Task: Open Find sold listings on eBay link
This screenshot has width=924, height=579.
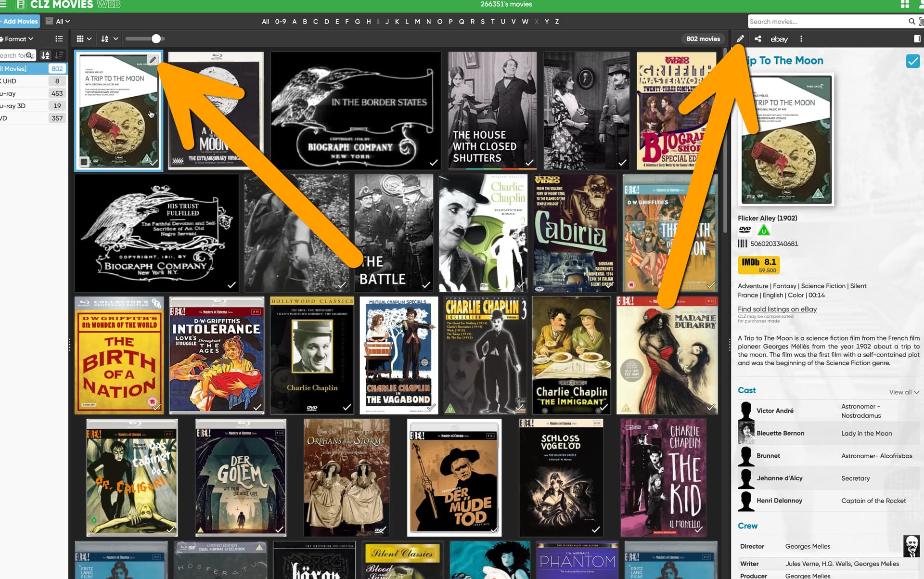Action: pyautogui.click(x=777, y=309)
